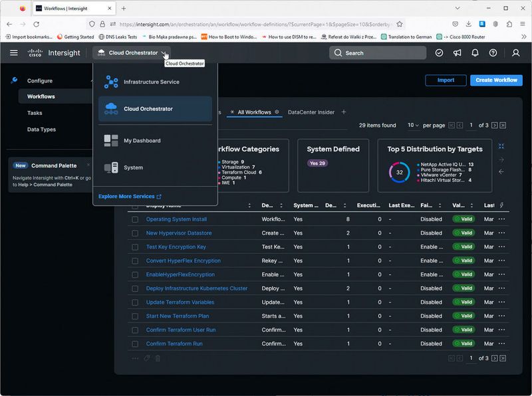Collapse the Cloud Orchestrator service dropdown

(x=131, y=52)
